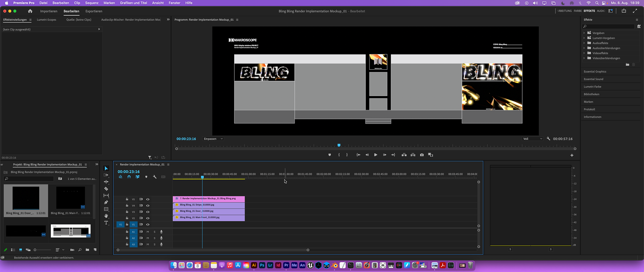Click the Lift button in Program monitor

404,155
